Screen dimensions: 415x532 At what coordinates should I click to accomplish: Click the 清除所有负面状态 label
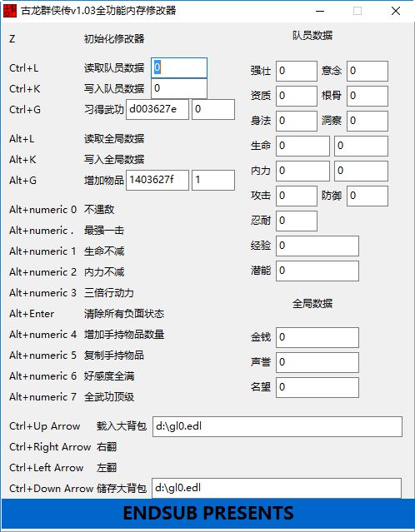[x=124, y=314]
